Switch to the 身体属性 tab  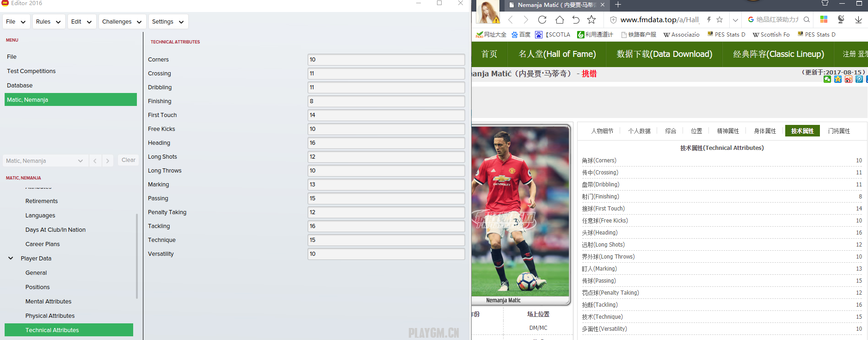(x=765, y=131)
